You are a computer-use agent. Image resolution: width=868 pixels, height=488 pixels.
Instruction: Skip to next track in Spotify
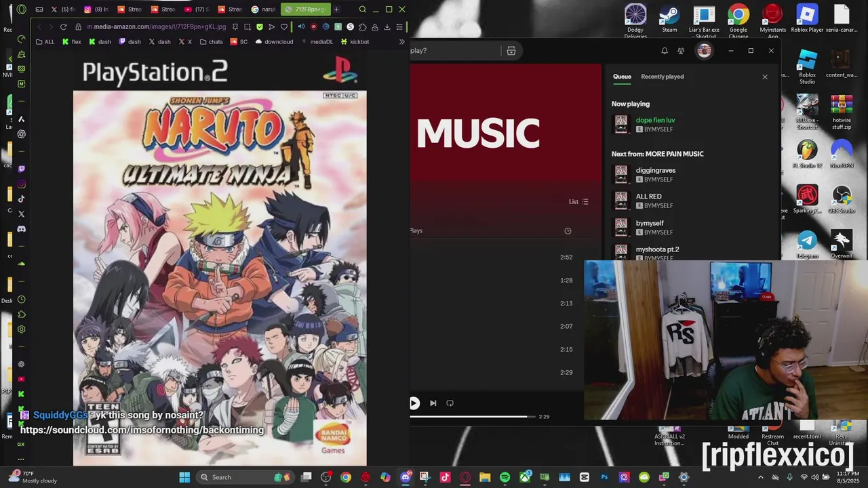coord(433,403)
